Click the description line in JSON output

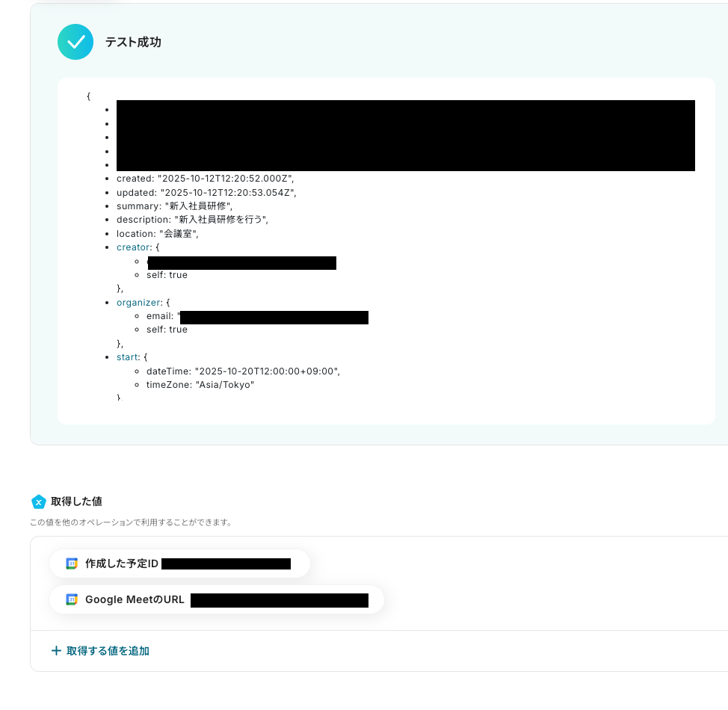pos(192,220)
